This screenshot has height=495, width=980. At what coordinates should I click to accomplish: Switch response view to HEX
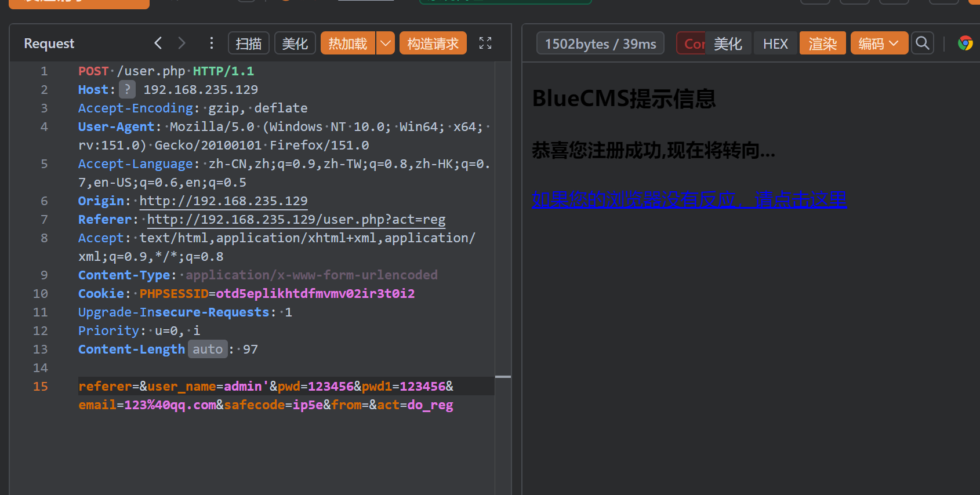775,43
